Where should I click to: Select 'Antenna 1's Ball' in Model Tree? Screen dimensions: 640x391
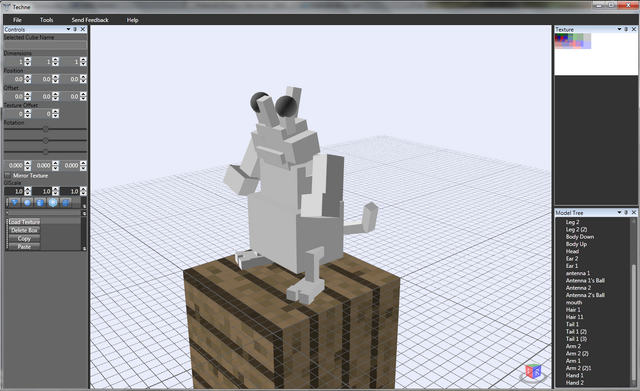tap(585, 281)
